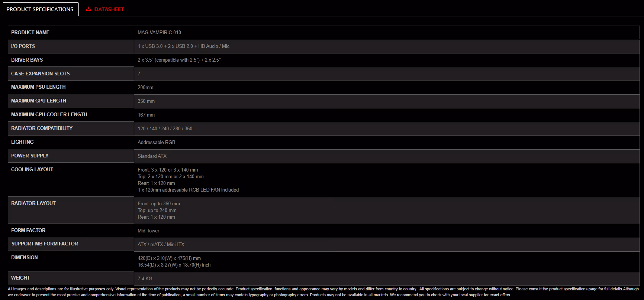Select the 'I/O PORTS' label
The image size is (644, 300).
click(23, 46)
